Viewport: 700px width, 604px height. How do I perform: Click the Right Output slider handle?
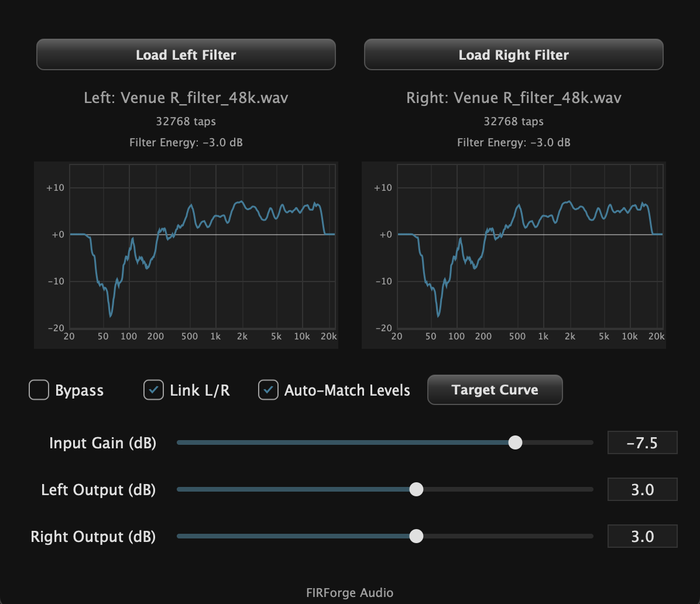(416, 536)
